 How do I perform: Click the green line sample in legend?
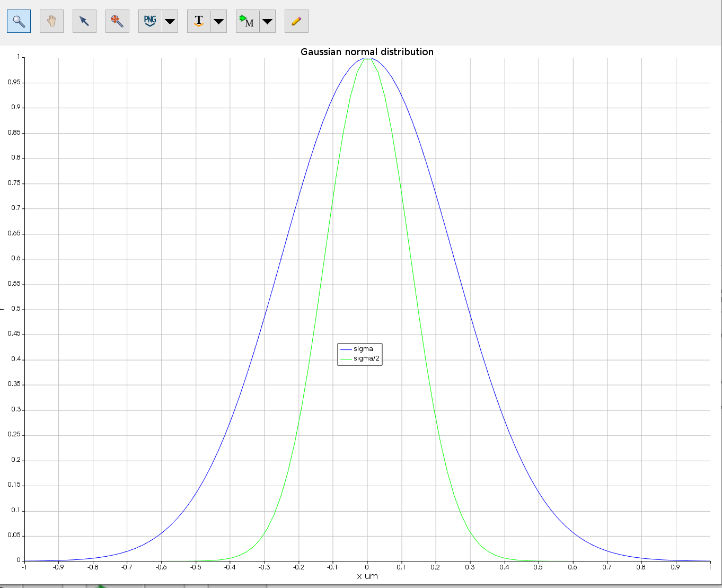coord(346,359)
